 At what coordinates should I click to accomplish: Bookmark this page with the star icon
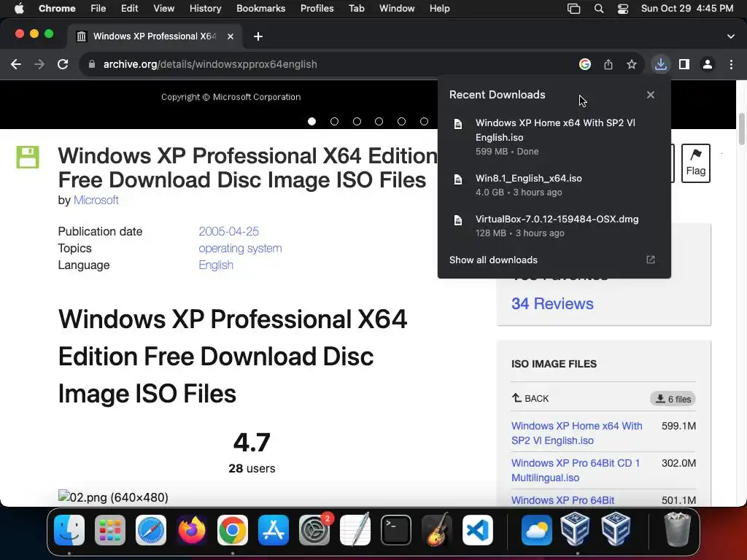(x=632, y=64)
